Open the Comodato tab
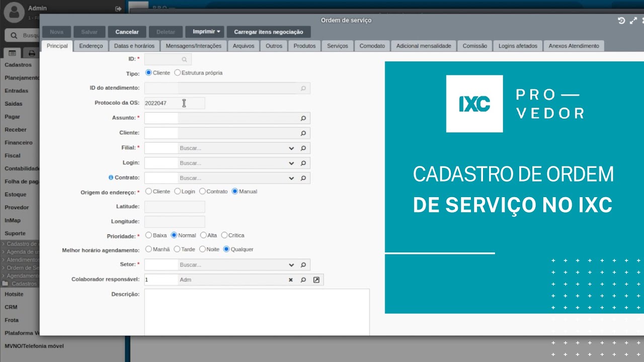 click(372, 46)
